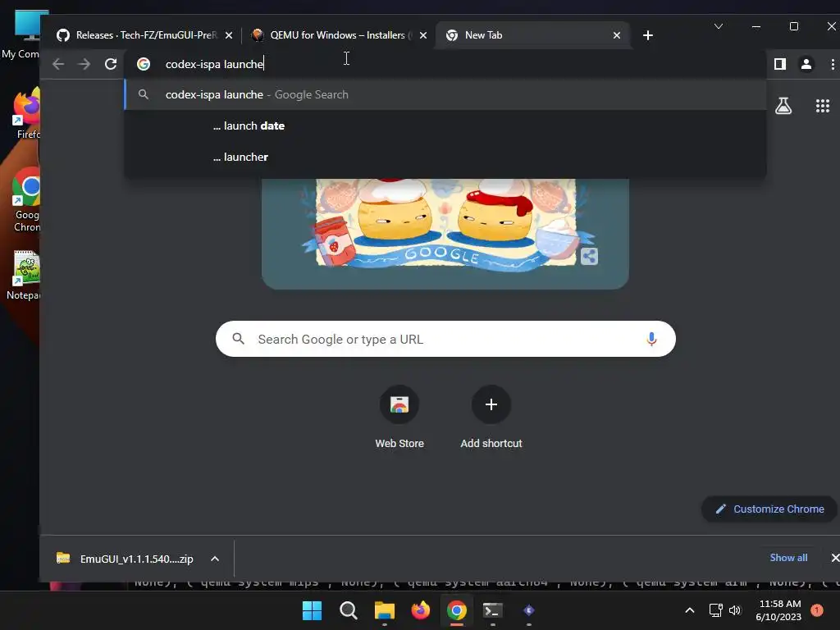
Task: Open a new tab with the plus button
Action: [648, 35]
